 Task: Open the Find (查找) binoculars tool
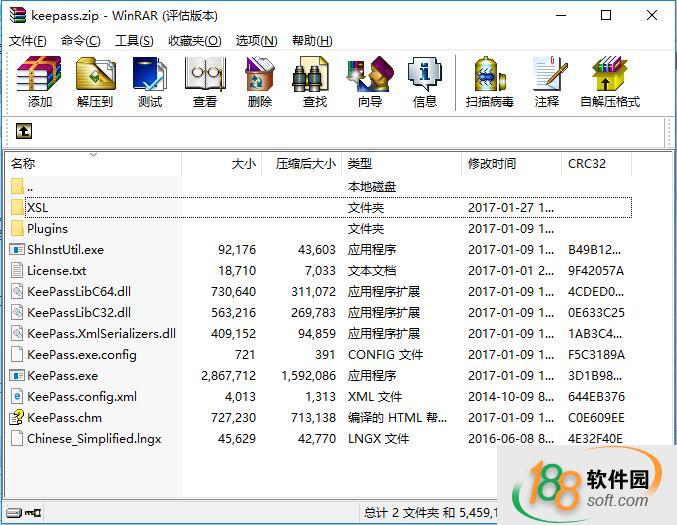point(314,81)
